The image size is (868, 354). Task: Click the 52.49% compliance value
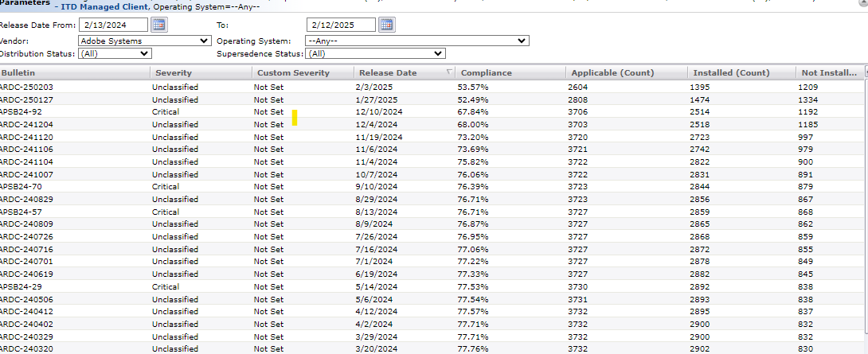[473, 99]
